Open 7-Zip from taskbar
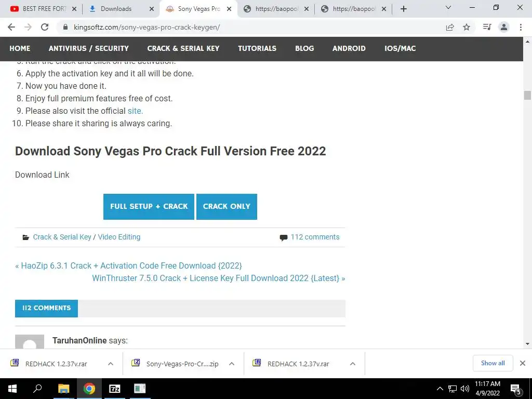 115,389
